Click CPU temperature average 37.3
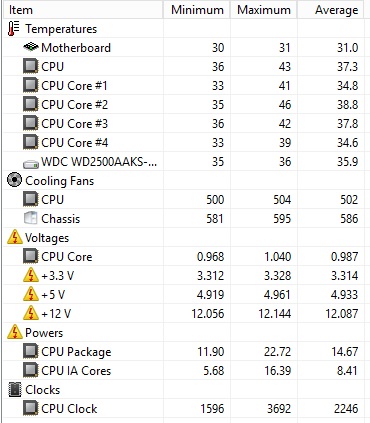The image size is (370, 423). (347, 67)
